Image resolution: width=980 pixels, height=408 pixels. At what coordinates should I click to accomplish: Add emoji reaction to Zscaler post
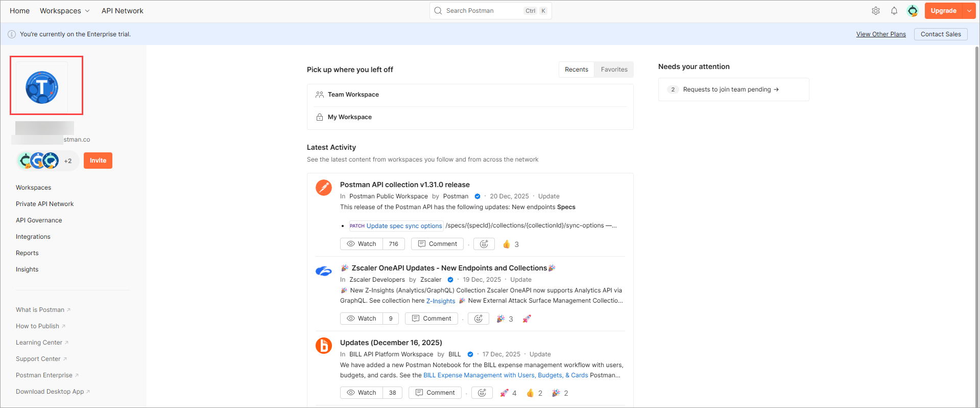[x=479, y=319]
